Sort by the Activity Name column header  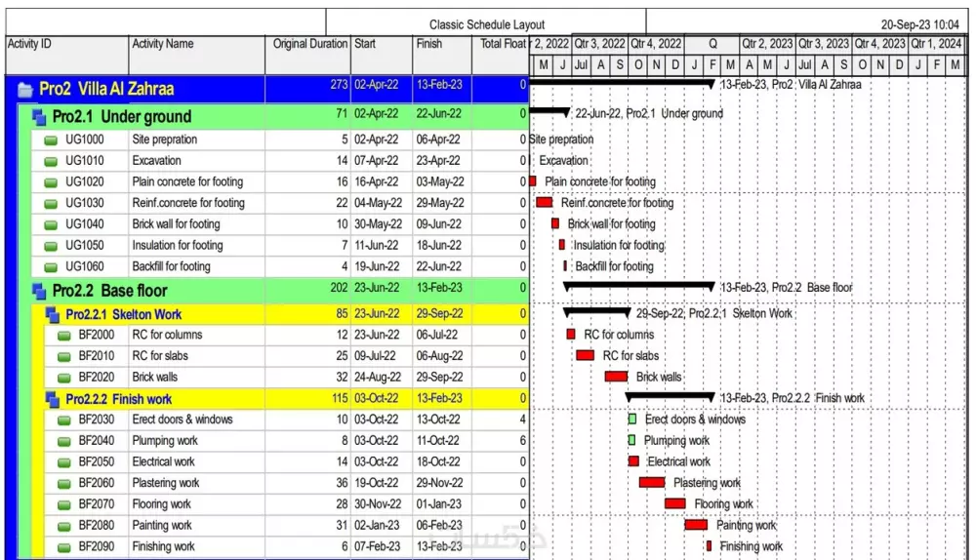197,55
